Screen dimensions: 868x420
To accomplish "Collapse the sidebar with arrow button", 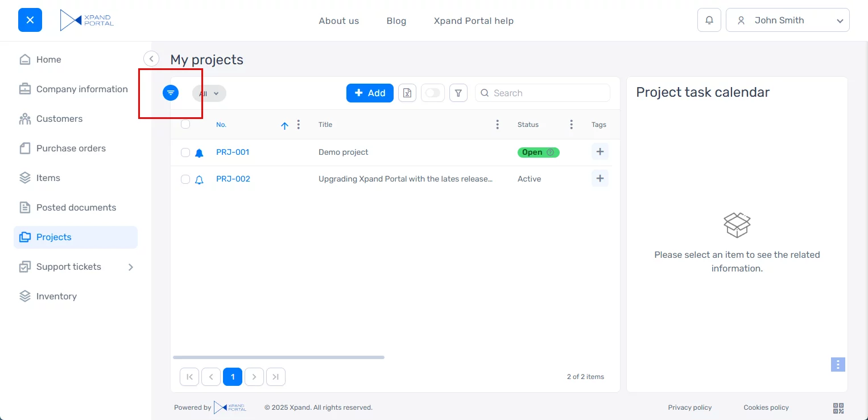I will tap(151, 59).
